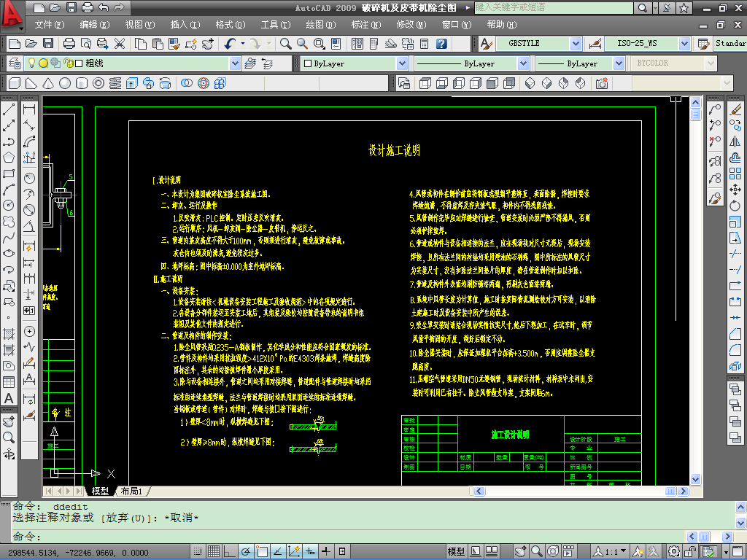Pick the Rectangle draw tool
Screen dimensions: 747x560
click(9, 174)
